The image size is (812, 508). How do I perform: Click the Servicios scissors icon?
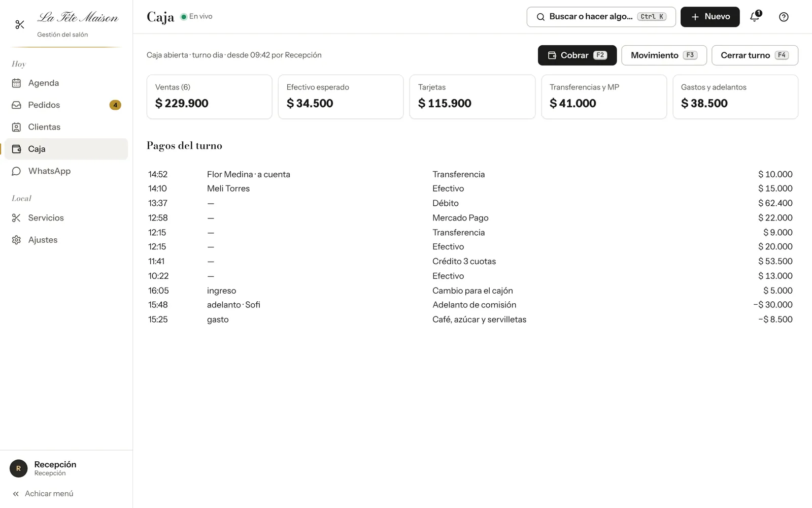coord(16,218)
